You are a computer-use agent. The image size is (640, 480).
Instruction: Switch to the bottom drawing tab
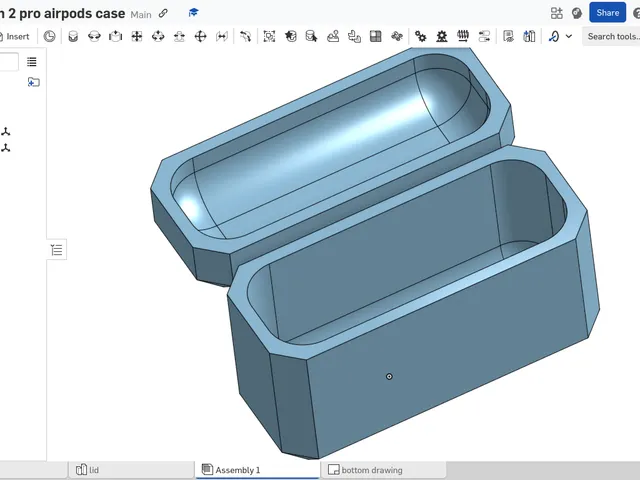click(383, 470)
